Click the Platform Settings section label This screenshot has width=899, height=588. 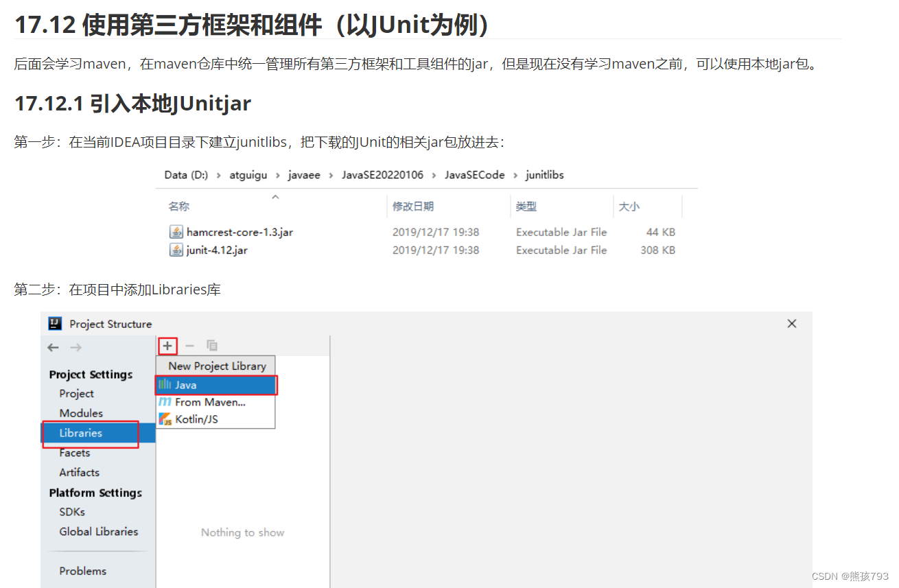click(x=95, y=492)
